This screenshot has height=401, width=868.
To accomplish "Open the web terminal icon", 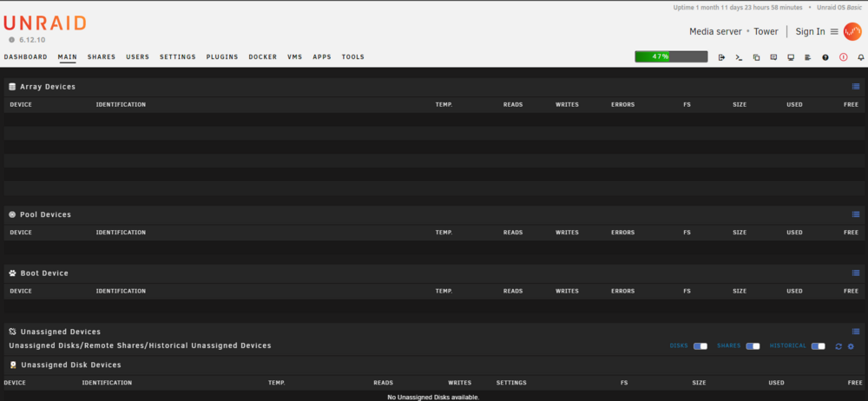I will tap(739, 57).
